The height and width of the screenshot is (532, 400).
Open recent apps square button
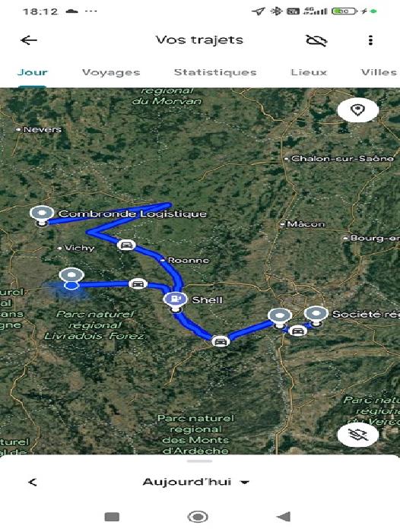click(112, 517)
